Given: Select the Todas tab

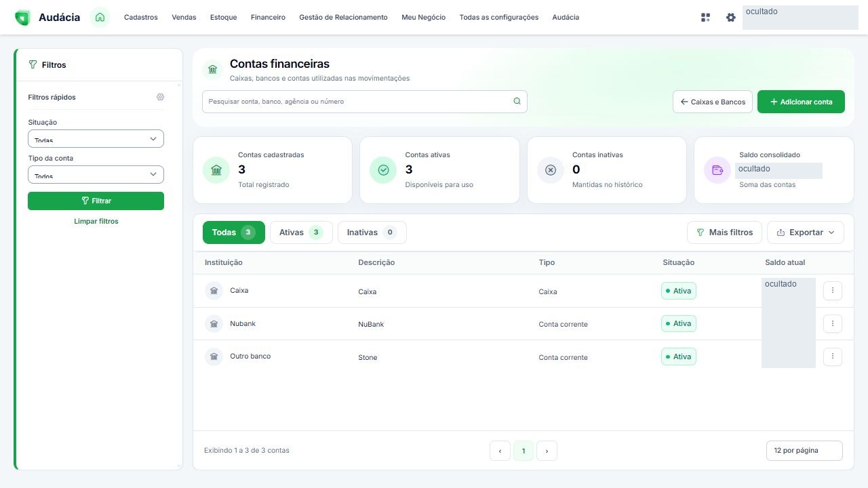Looking at the screenshot, I should tap(234, 232).
